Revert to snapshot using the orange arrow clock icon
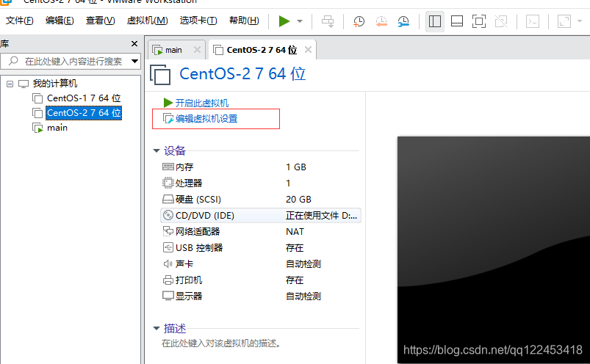The height and width of the screenshot is (364, 590). 381,21
